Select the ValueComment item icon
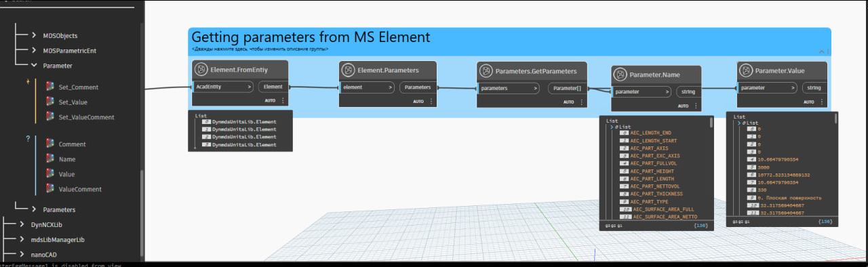The image size is (868, 267). (50, 189)
